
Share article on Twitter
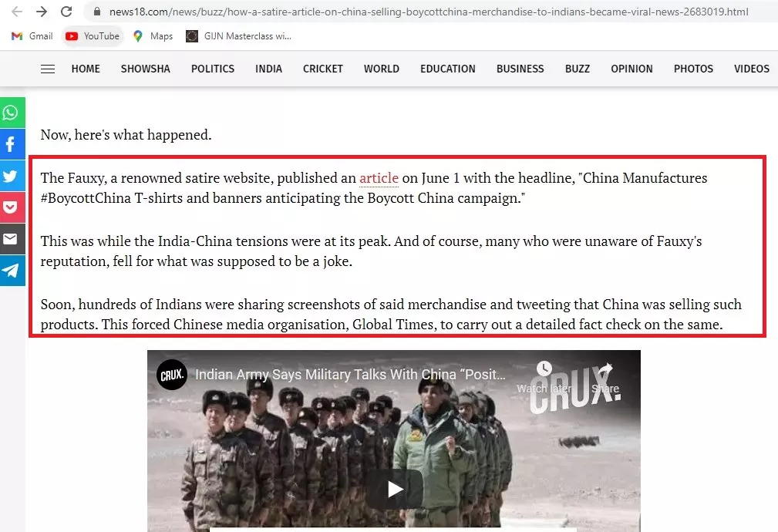(x=12, y=176)
